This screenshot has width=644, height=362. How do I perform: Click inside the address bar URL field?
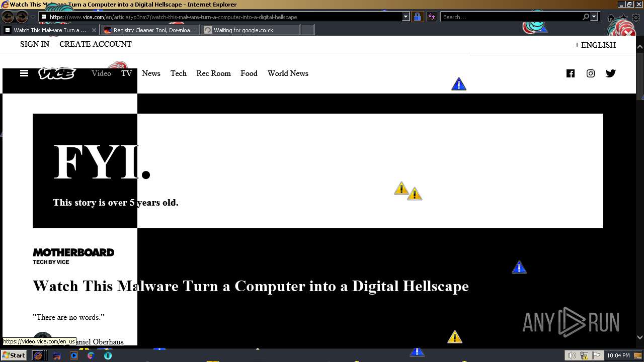tap(221, 17)
